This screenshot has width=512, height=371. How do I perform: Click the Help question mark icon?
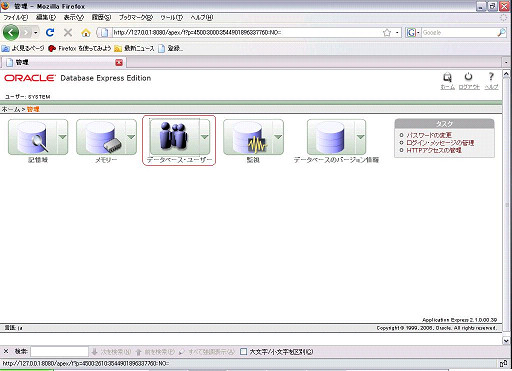pos(491,77)
